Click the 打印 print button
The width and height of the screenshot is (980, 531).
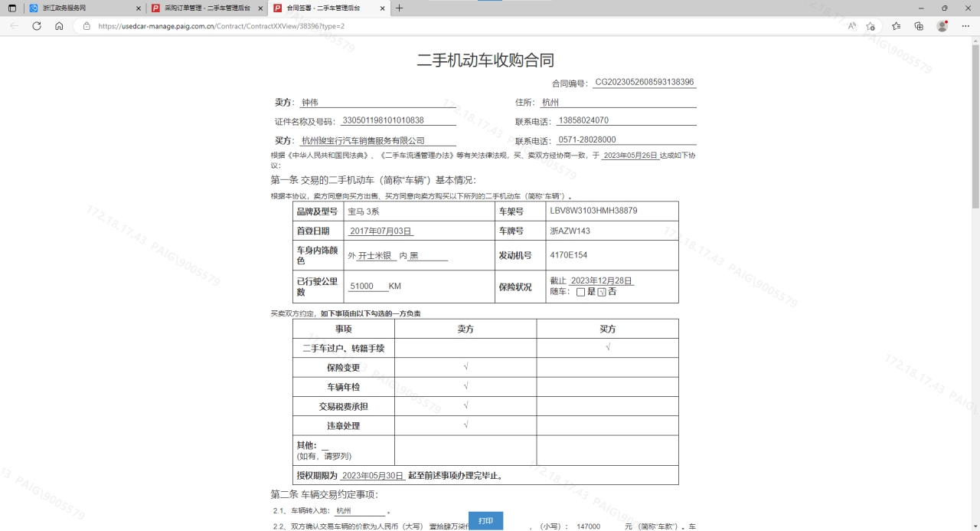coord(485,521)
